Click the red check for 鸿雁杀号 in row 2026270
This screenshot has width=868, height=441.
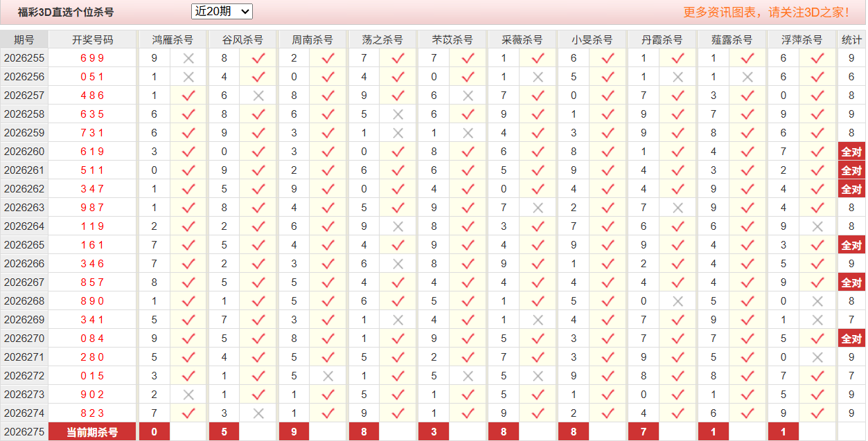(188, 339)
